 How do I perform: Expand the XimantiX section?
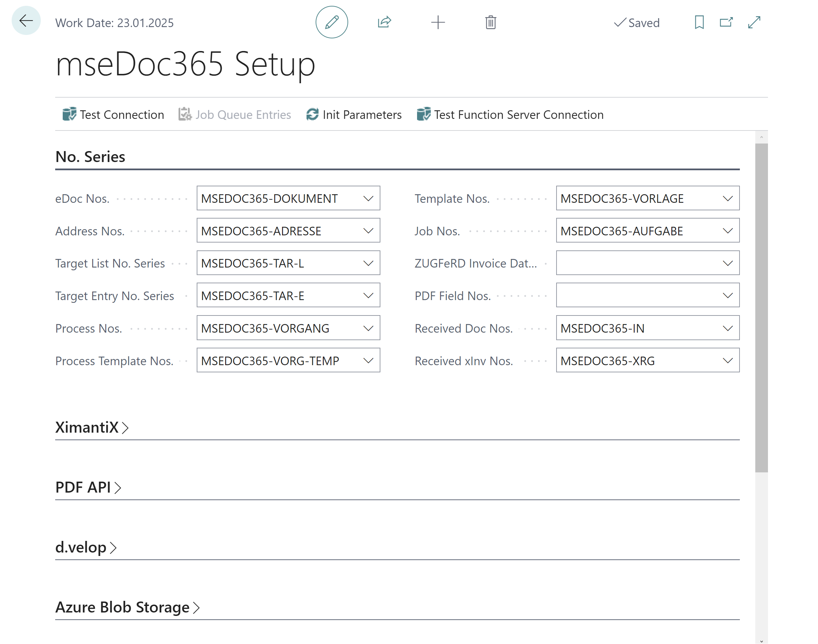click(92, 427)
